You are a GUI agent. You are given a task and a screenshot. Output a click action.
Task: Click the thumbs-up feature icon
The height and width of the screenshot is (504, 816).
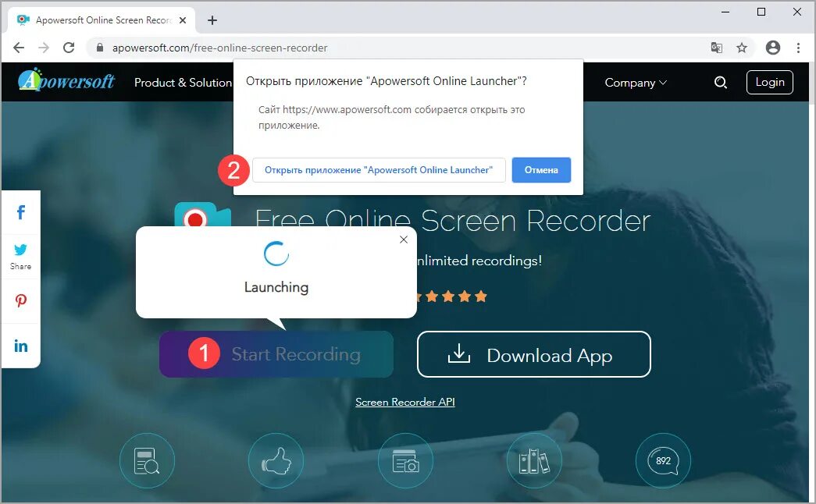(276, 461)
